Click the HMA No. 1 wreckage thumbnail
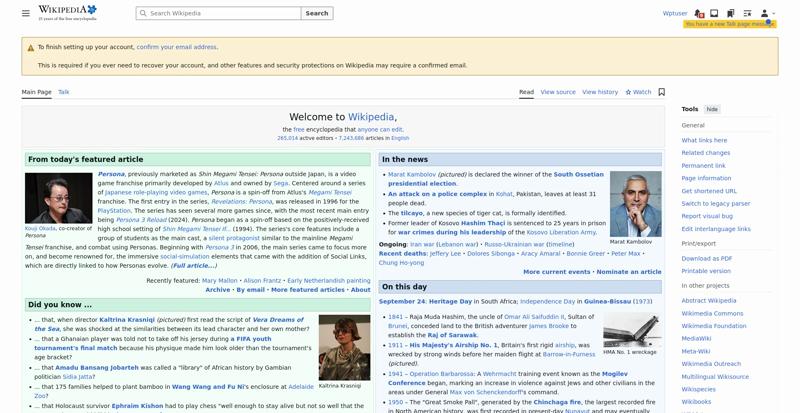The height and width of the screenshot is (413, 800). tap(632, 330)
